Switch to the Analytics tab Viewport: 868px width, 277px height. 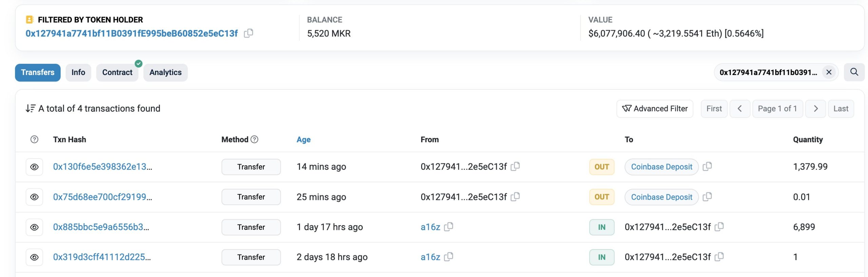coord(165,72)
